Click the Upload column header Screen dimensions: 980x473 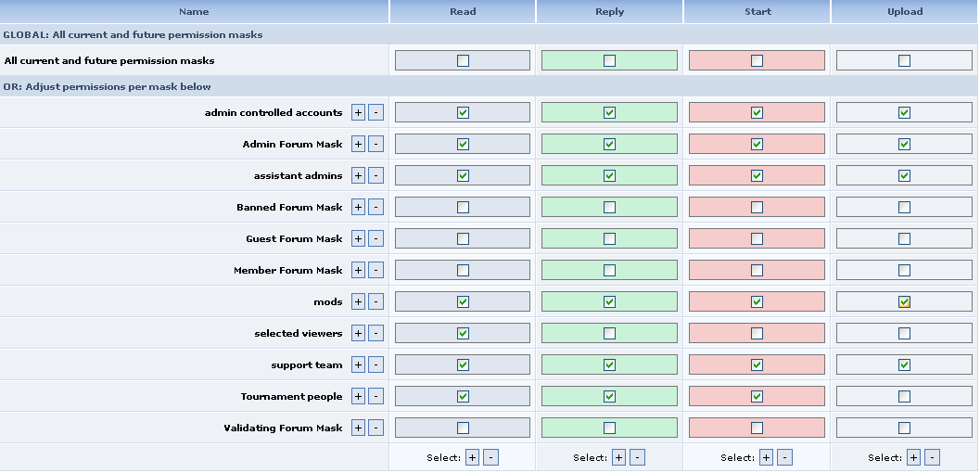tap(904, 12)
